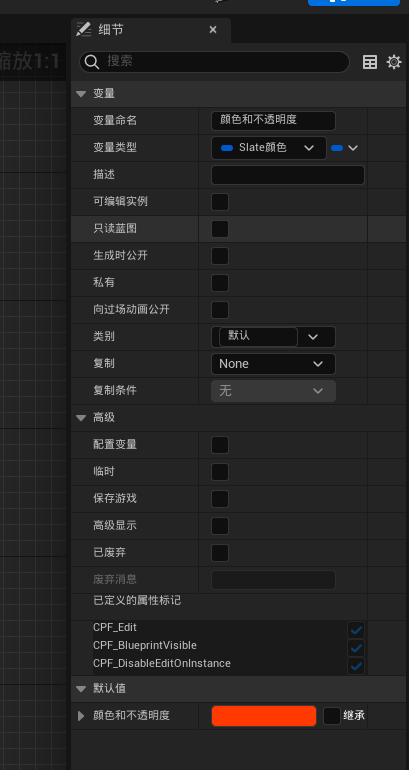Screen dimensions: 409x770
Task: Expand the 颜色和不透明度 default value row
Action: [x=81, y=716]
